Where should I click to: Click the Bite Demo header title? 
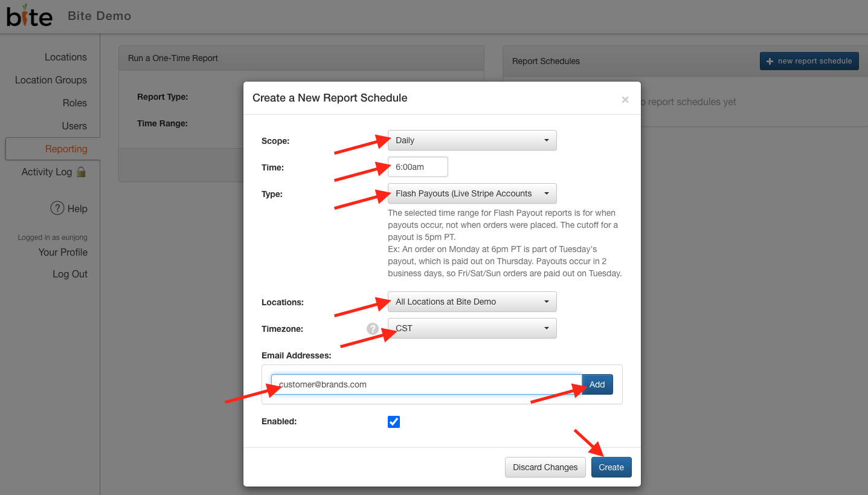tap(100, 16)
